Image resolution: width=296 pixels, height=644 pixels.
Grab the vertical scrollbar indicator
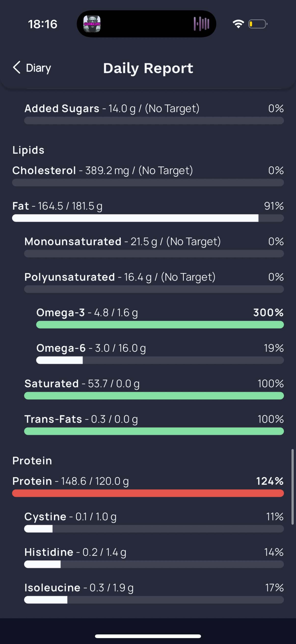pyautogui.click(x=292, y=487)
